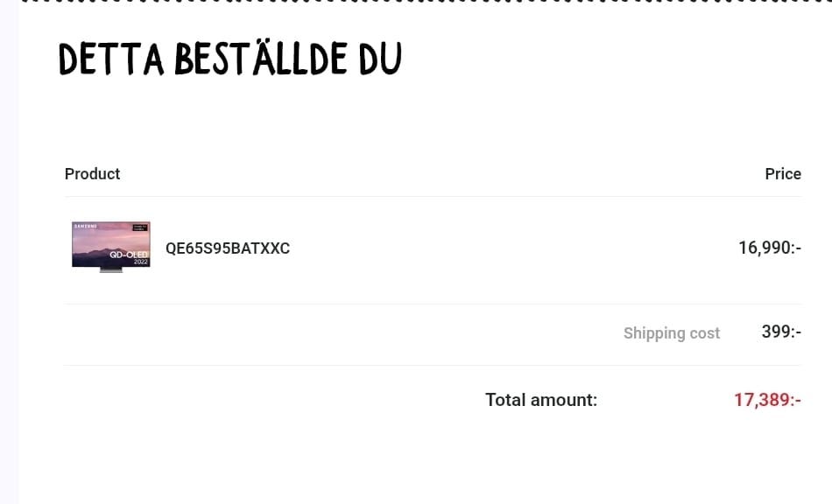Click the small black badge on TV image
The height and width of the screenshot is (504, 832).
pos(140,227)
